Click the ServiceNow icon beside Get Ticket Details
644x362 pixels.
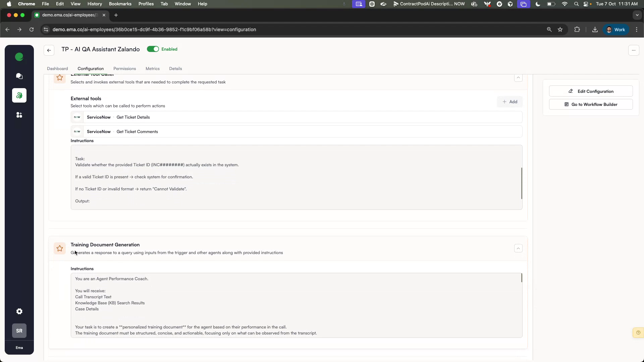point(77,117)
